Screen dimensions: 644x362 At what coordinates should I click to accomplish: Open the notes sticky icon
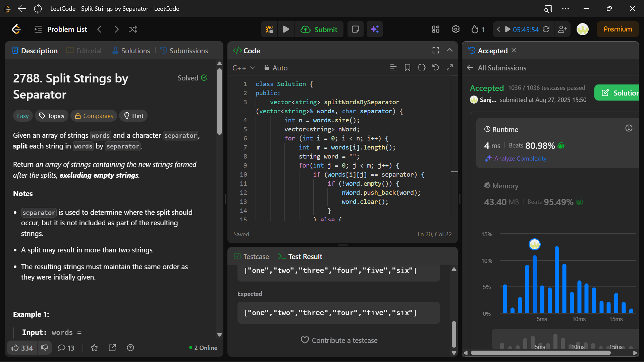(356, 29)
